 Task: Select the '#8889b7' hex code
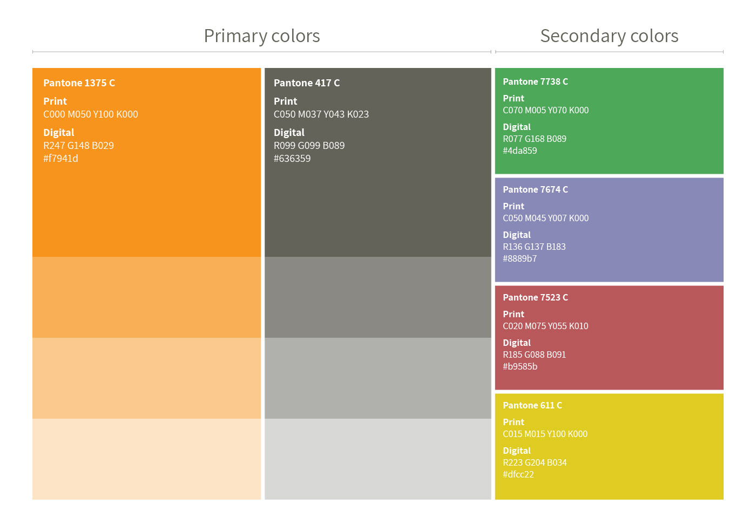520,258
